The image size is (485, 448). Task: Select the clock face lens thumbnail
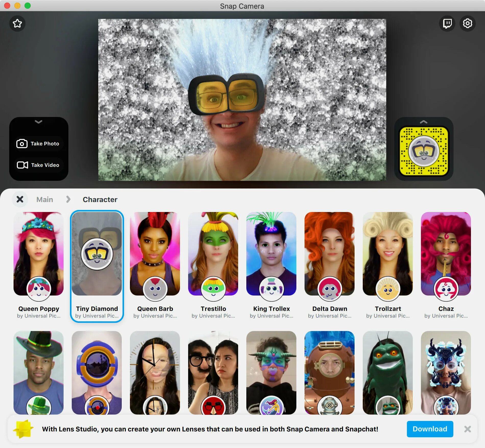coord(155,373)
